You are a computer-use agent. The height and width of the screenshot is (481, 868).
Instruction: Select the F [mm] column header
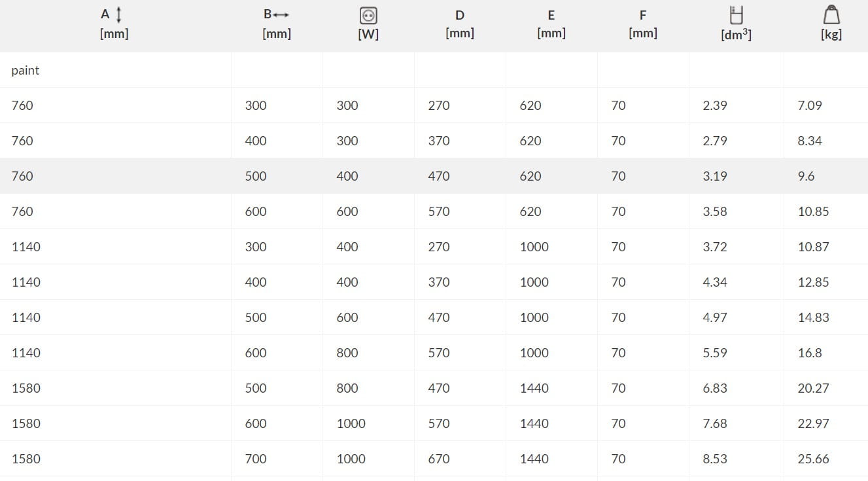point(642,24)
